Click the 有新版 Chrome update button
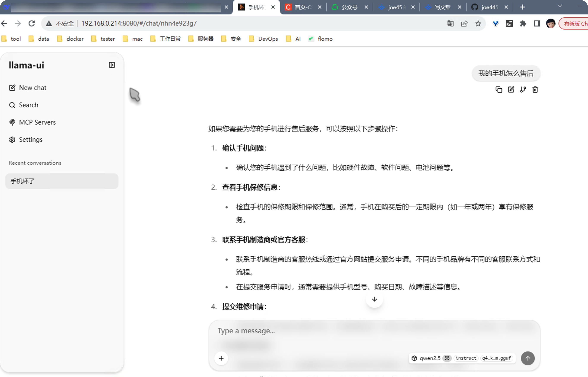Screen dimensions: 588x377 coord(574,24)
